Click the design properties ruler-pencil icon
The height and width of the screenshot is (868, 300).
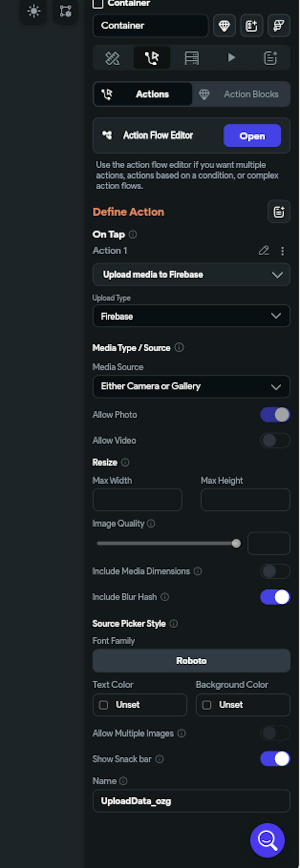coord(112,58)
